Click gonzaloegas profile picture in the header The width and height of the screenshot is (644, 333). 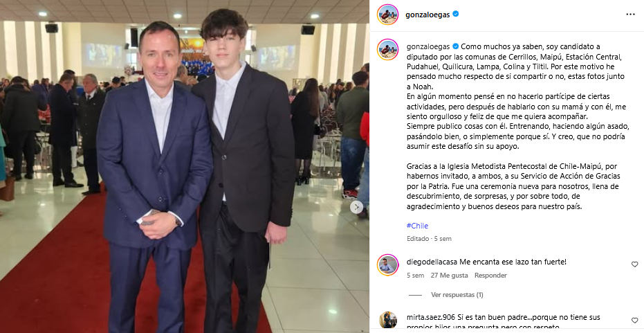tap(387, 15)
